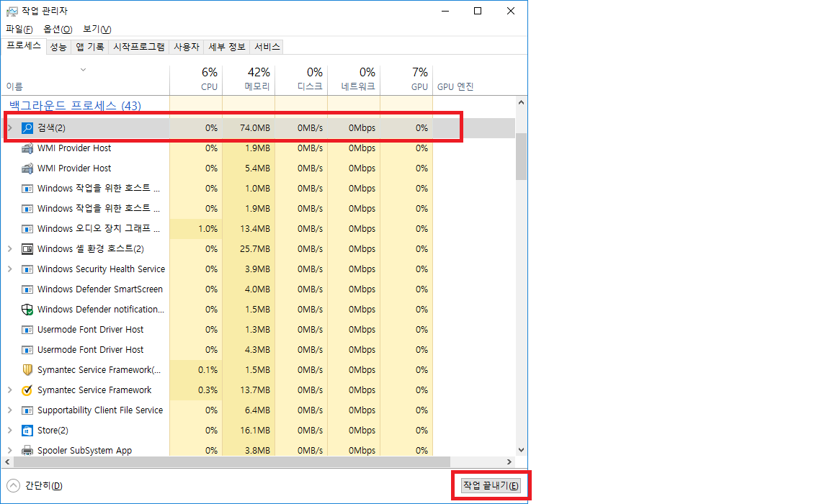The height and width of the screenshot is (504, 830).
Task: Expand Windows 셸 환경 호스트(2) group
Action: pos(9,249)
